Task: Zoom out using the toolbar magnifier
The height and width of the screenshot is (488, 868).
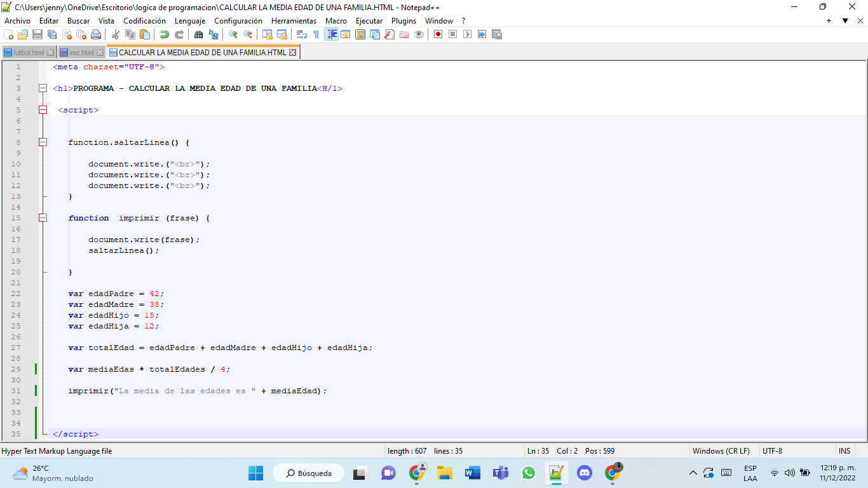Action: (248, 34)
